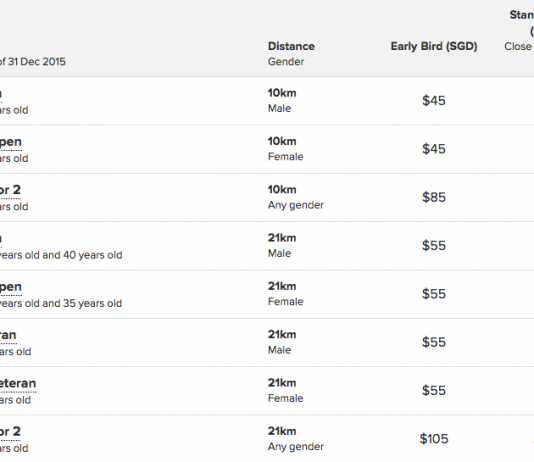Select the Distance column header

point(291,46)
